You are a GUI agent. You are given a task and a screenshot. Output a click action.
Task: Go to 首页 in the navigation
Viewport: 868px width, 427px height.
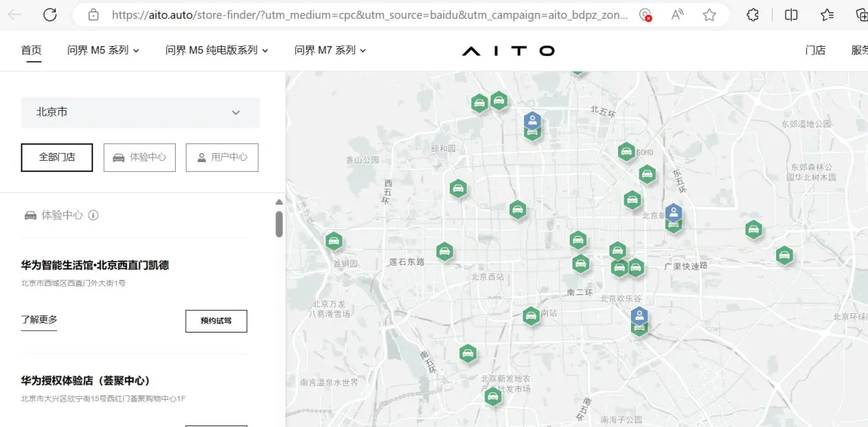(31, 51)
